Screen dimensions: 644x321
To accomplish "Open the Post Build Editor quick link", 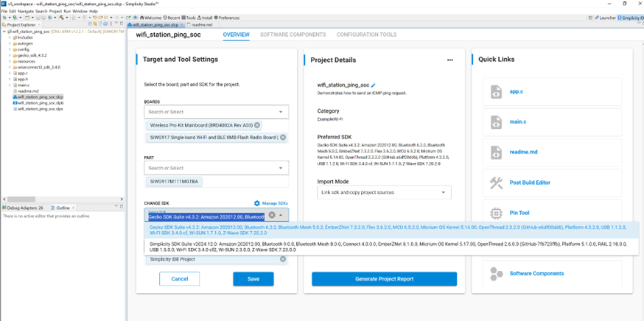I will pyautogui.click(x=530, y=183).
